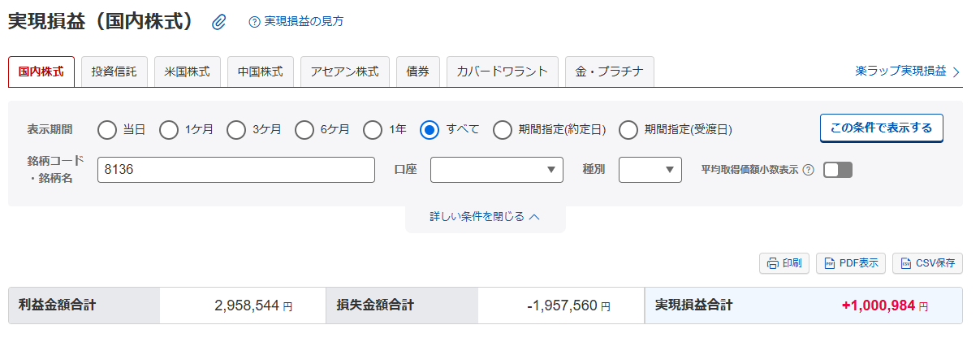The height and width of the screenshot is (338, 980).
Task: Select 期間指定(約定日) radio option
Action: [503, 129]
